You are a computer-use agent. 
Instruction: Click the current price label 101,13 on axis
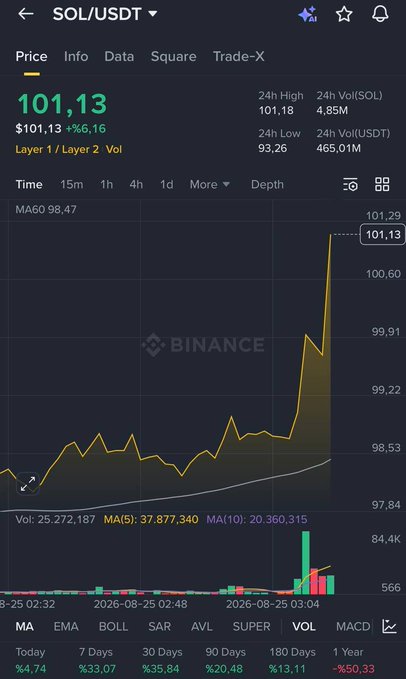click(383, 235)
